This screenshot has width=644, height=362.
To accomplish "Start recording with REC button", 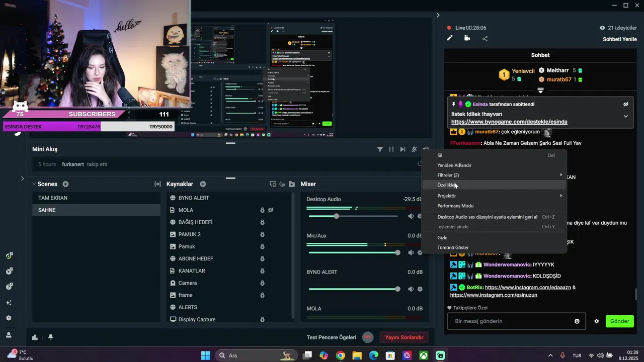I will (368, 337).
